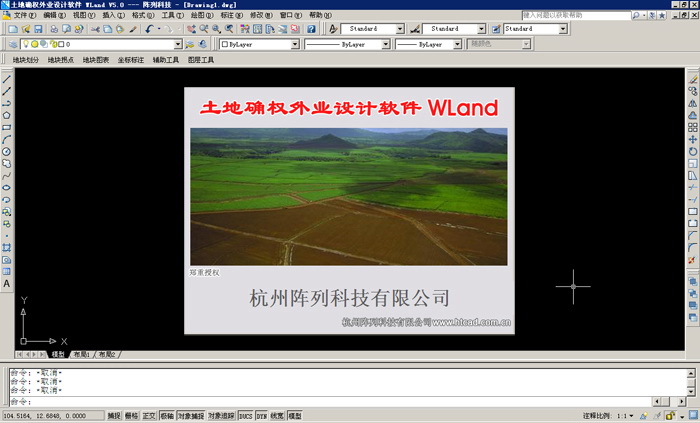Viewport: 700px width, 423px height.
Task: Open the 地块划分 WLand menu
Action: click(x=26, y=60)
